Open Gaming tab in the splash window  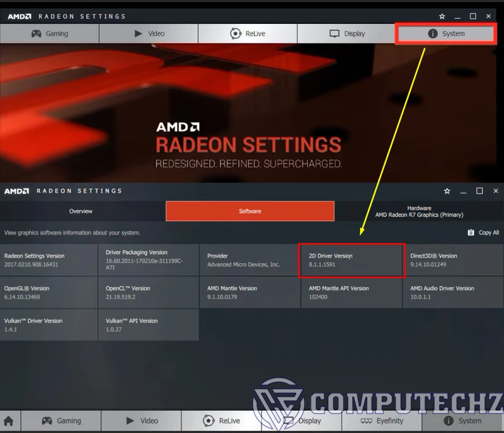(50, 33)
